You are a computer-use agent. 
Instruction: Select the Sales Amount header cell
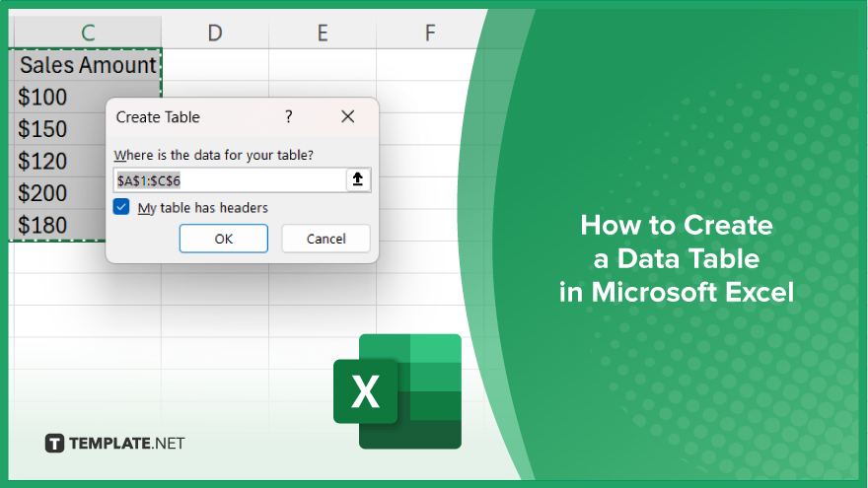[x=86, y=65]
